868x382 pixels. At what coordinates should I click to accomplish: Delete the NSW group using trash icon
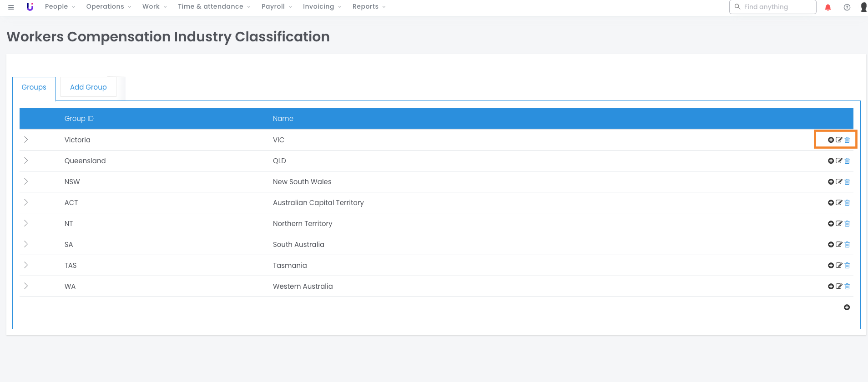pyautogui.click(x=847, y=182)
